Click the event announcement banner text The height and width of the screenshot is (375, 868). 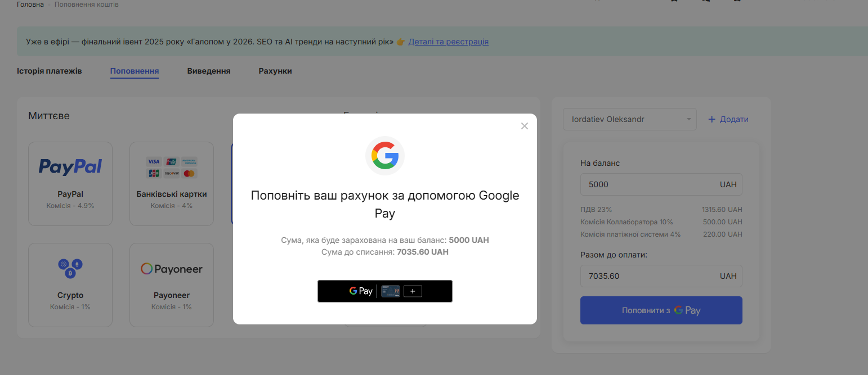tap(209, 42)
